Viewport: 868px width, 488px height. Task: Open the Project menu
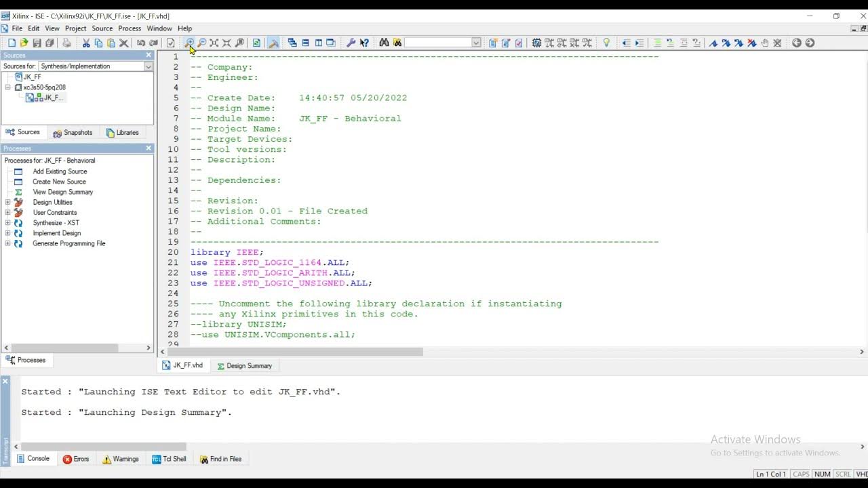pos(75,28)
